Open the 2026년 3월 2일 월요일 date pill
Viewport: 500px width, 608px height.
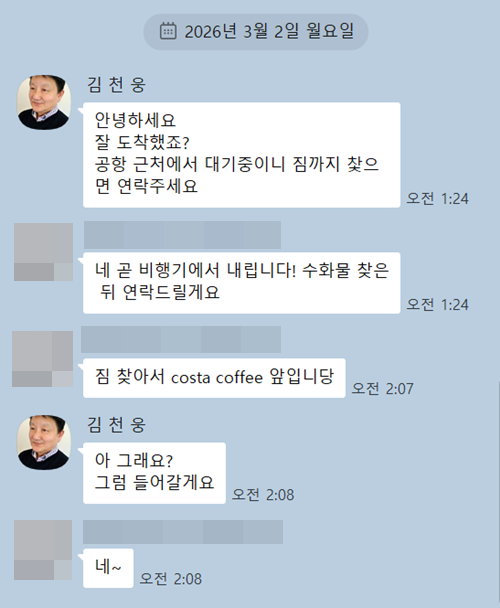[x=256, y=32]
